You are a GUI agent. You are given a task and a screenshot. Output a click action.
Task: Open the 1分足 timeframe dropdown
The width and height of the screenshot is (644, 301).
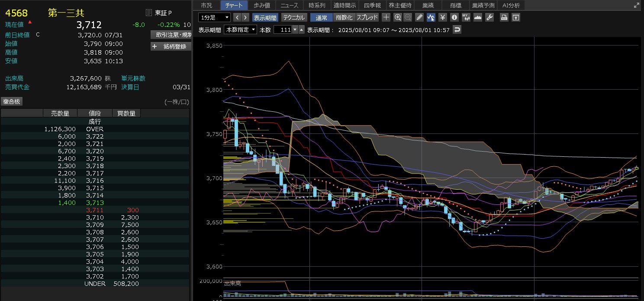[215, 18]
